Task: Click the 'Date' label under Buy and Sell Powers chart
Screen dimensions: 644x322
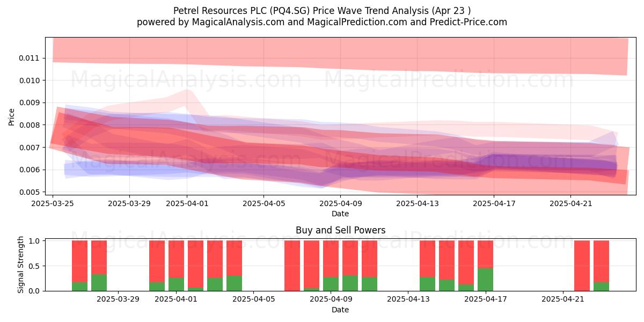Action: click(x=340, y=310)
